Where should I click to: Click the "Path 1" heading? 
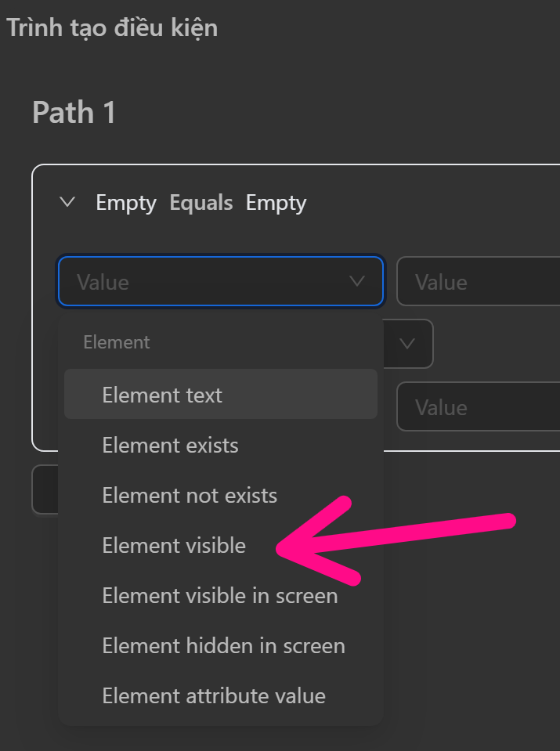(74, 113)
